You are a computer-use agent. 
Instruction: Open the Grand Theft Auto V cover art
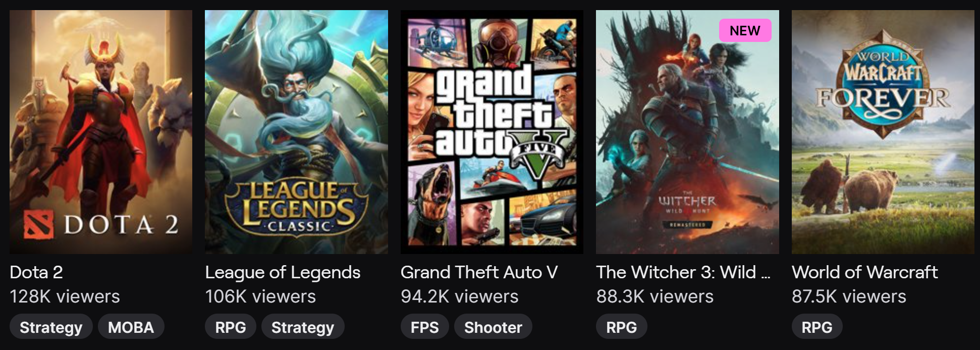[x=492, y=132]
